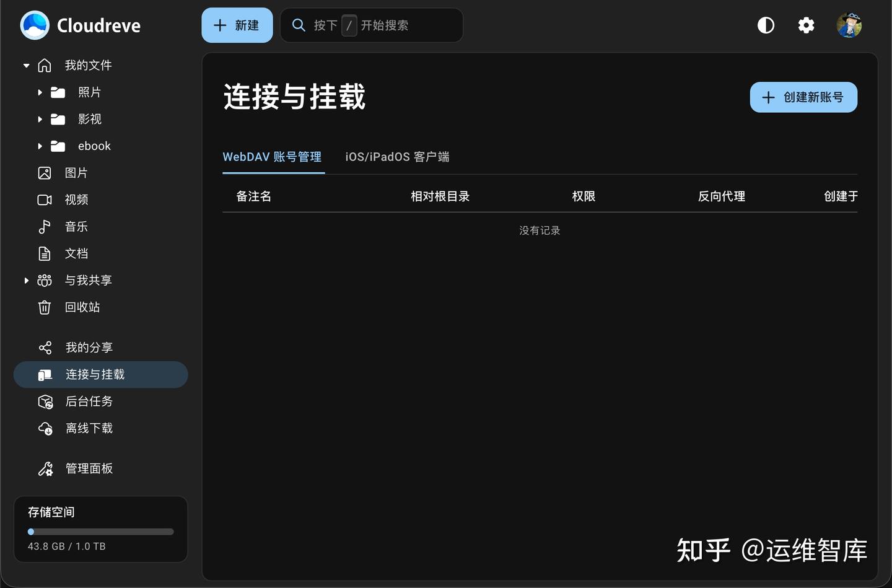Open 回收站 in sidebar
Screen dimensions: 892x588
[82, 307]
